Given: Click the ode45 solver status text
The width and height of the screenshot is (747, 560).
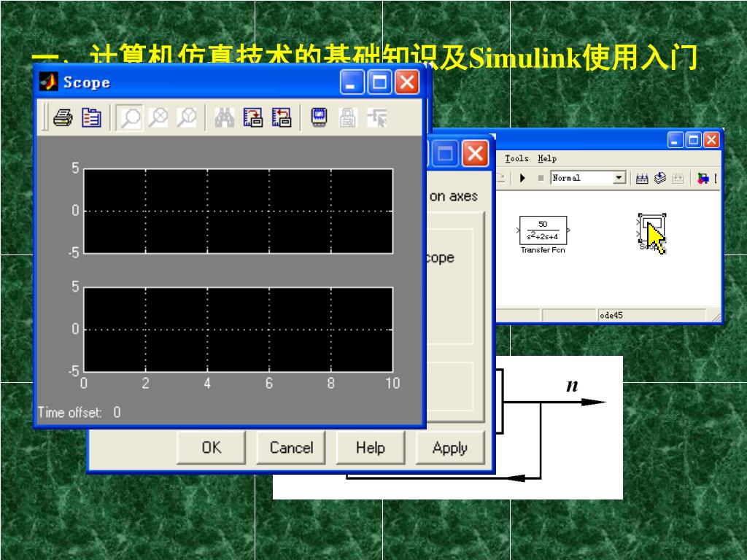Looking at the screenshot, I should (611, 315).
